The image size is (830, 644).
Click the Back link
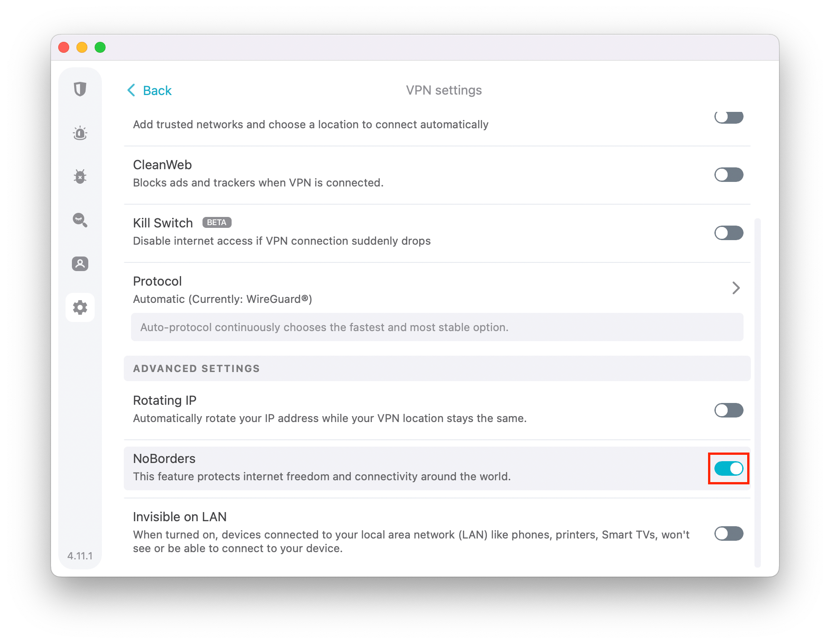point(157,90)
